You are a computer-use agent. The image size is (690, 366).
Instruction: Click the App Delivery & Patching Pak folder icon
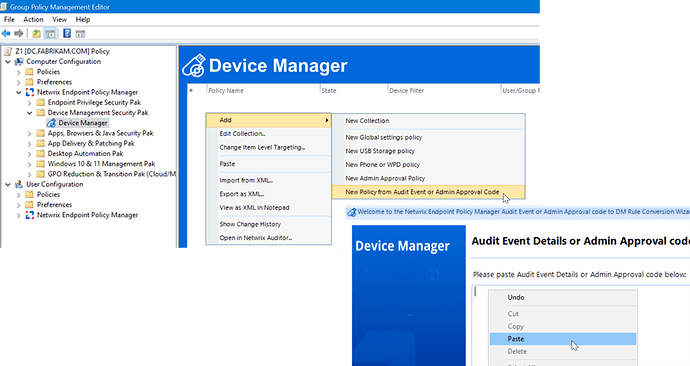40,143
